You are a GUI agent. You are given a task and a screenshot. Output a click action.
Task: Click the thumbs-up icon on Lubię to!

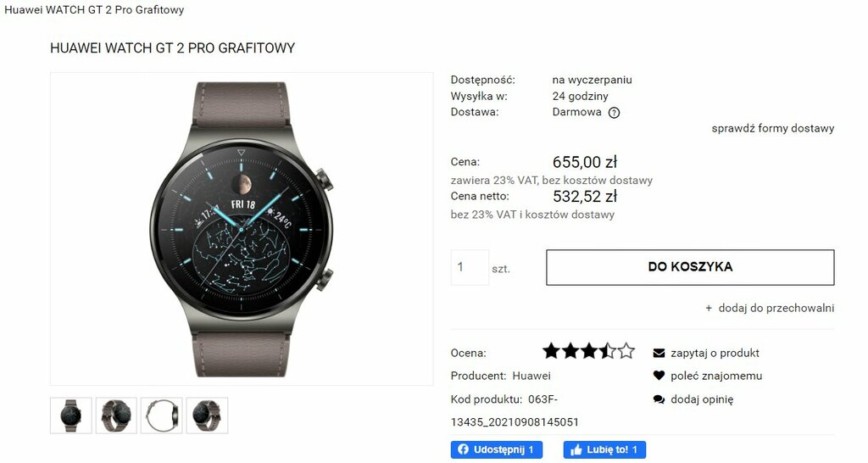576,449
